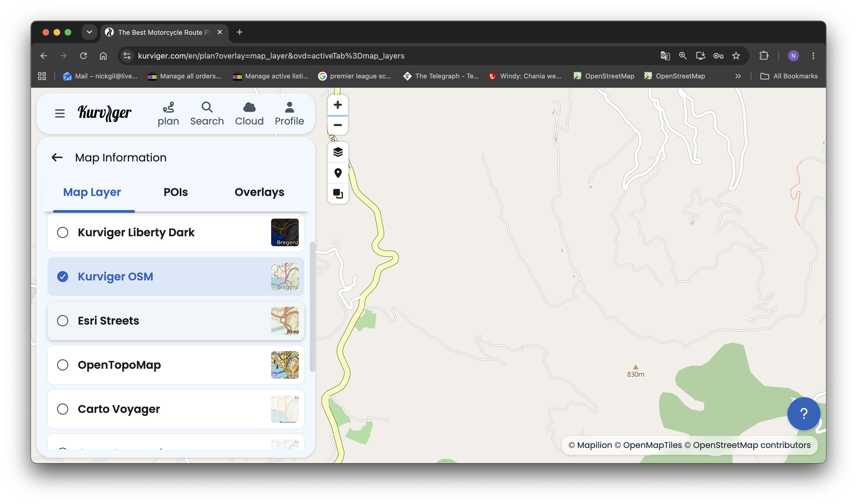Open the All Bookmarks folder
The image size is (857, 504).
[789, 76]
